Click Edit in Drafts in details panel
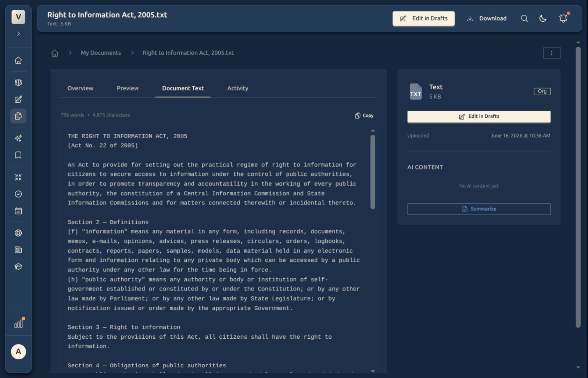The image size is (588, 378). tap(479, 117)
